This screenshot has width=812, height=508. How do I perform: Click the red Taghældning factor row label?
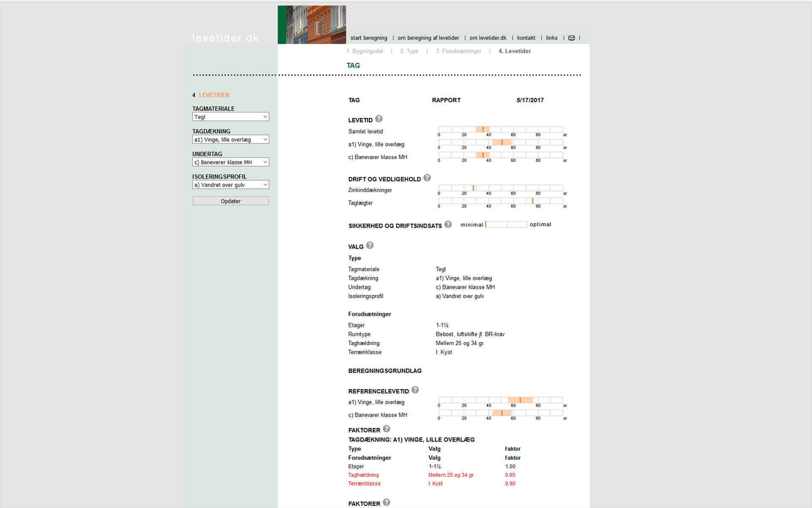click(x=364, y=475)
